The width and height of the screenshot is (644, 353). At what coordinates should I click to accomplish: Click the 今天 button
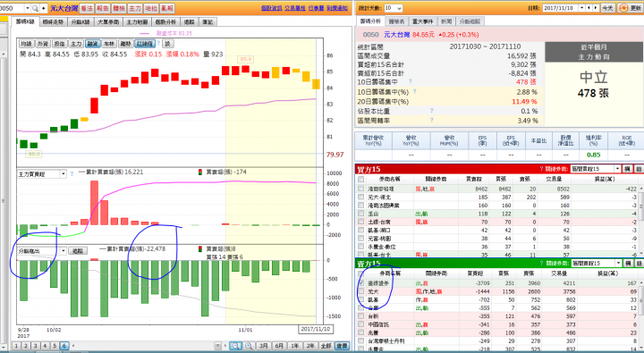coord(607,8)
